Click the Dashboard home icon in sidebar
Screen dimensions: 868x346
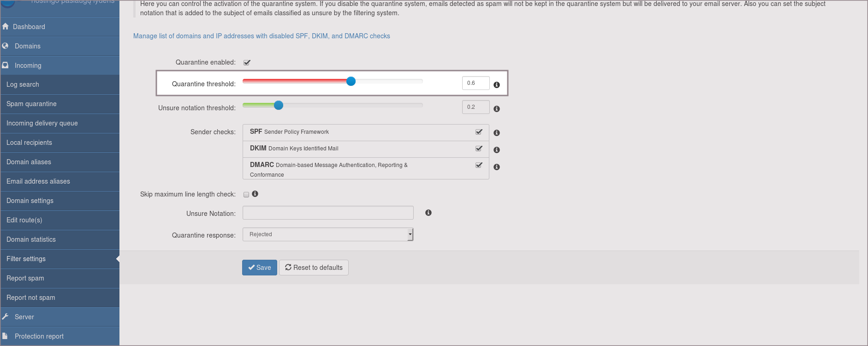6,27
